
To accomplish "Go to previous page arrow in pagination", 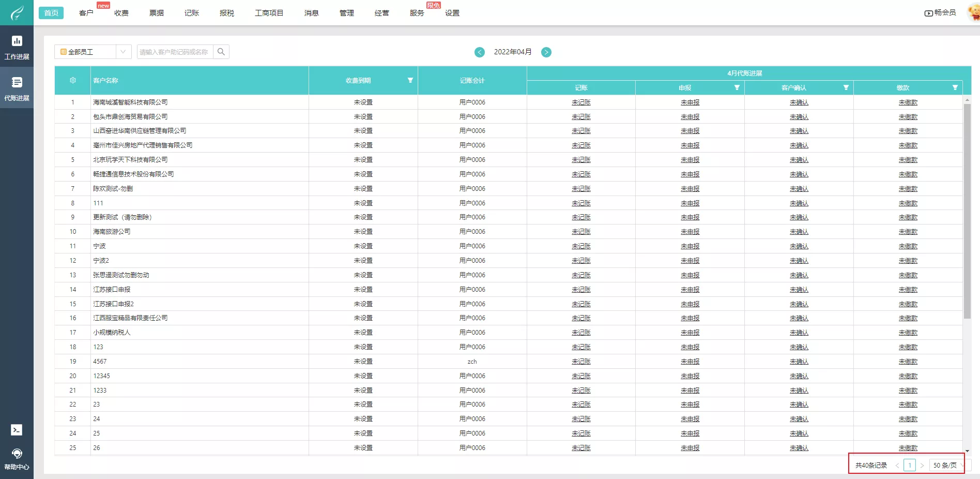I will pyautogui.click(x=897, y=466).
